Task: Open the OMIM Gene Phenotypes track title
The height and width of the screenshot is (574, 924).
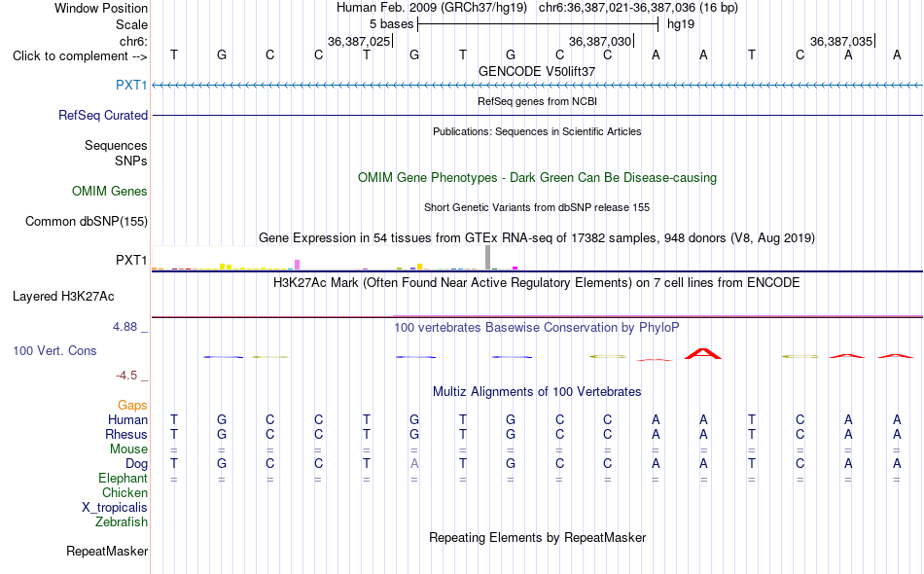Action: click(x=537, y=177)
